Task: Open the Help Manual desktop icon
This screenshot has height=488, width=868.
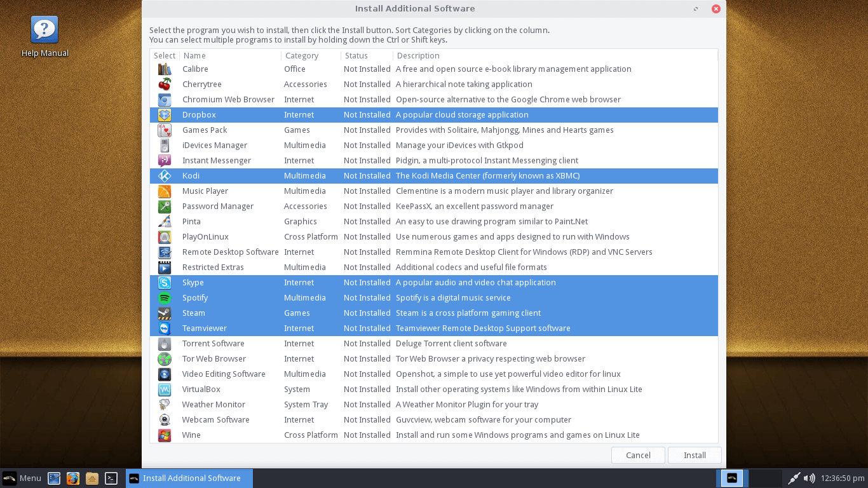Action: click(x=44, y=37)
